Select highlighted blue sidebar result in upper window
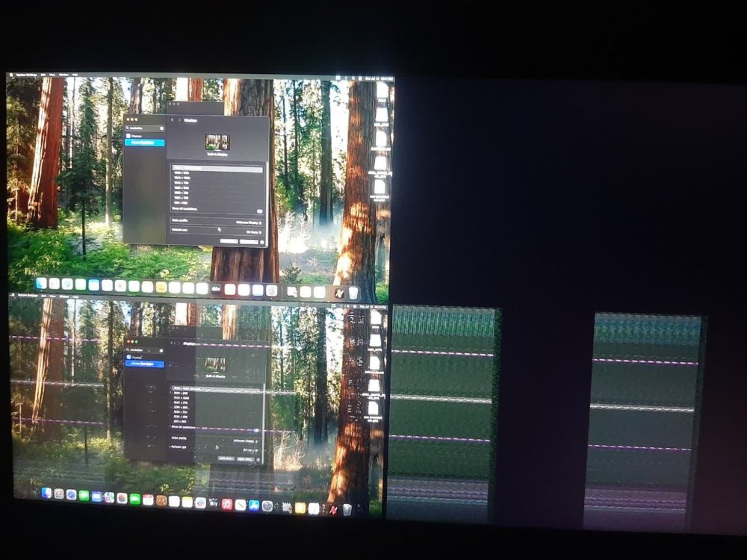Screen dimensions: 747x560 (145, 143)
